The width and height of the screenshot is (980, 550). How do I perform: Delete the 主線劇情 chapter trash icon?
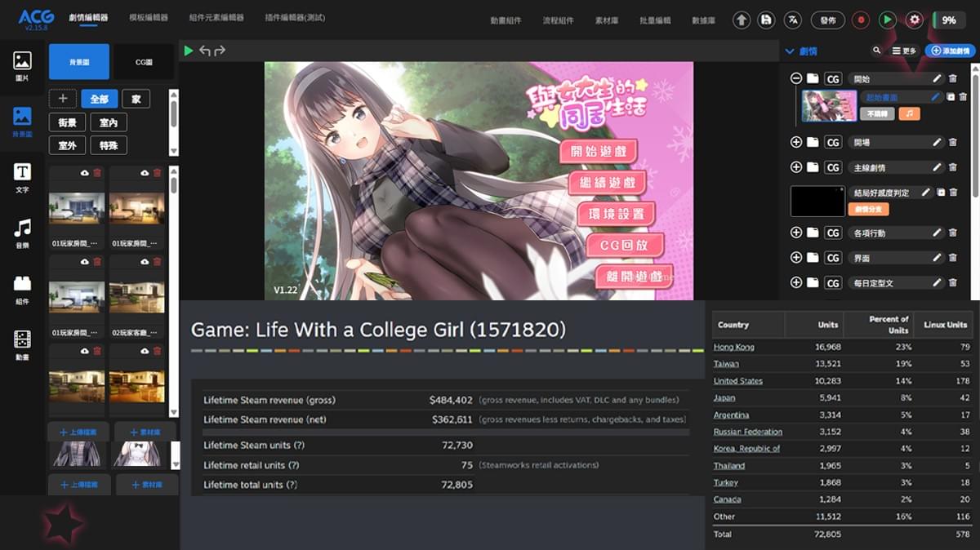[952, 167]
